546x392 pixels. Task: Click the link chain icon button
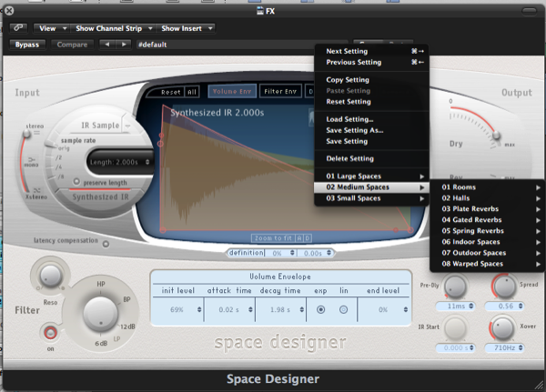tap(20, 28)
